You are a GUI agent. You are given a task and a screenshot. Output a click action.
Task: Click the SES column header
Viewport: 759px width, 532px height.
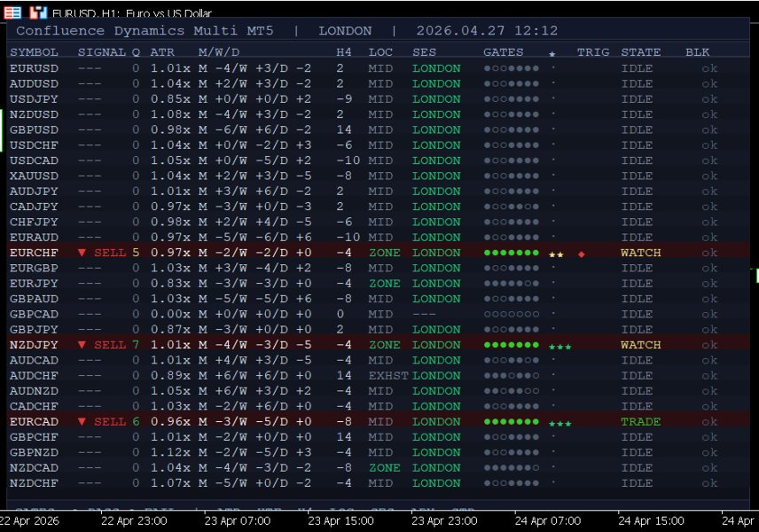tap(424, 51)
